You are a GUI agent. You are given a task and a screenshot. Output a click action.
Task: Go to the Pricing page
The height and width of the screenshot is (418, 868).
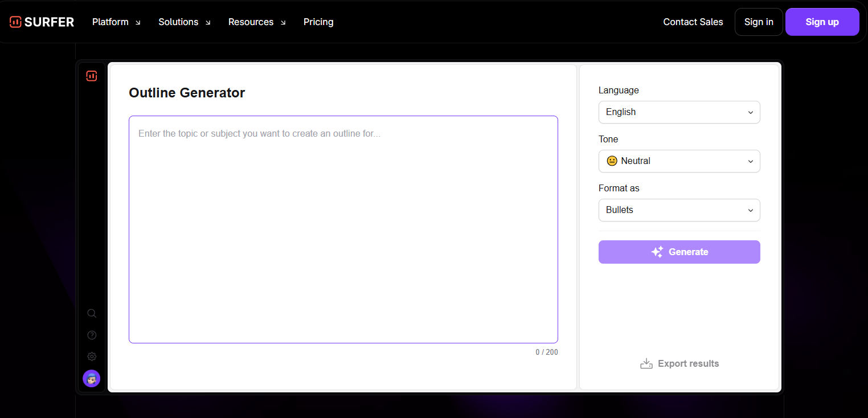coord(318,22)
